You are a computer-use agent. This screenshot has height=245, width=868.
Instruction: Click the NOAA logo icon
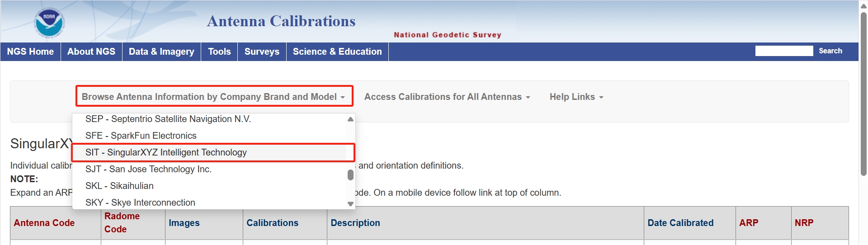click(x=49, y=23)
